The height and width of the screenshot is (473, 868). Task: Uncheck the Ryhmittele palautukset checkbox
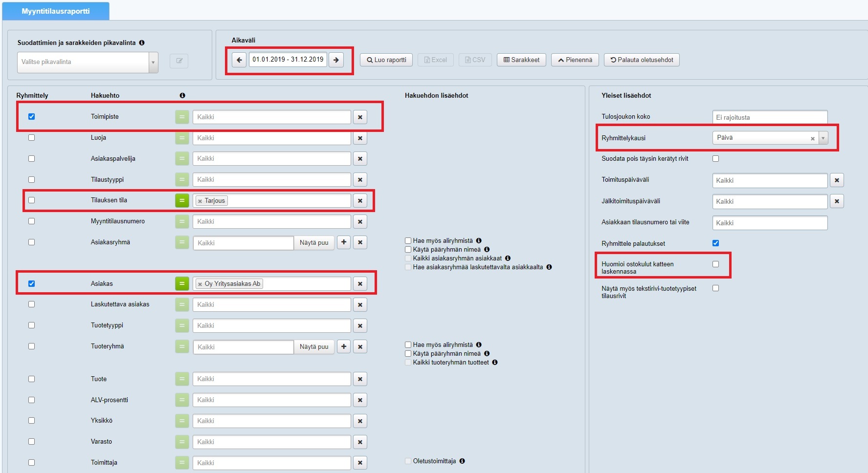[715, 243]
